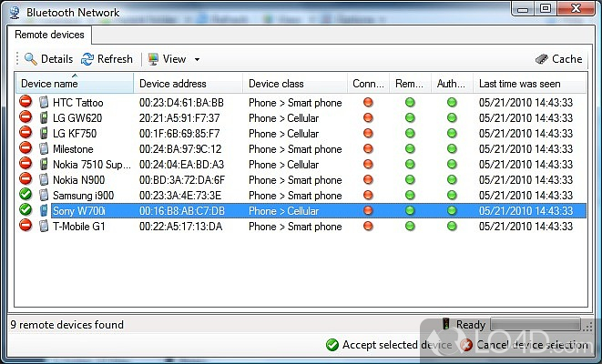Click red Conn... indicator for HTC Tattoo
The height and width of the screenshot is (364, 602).
coord(368,102)
